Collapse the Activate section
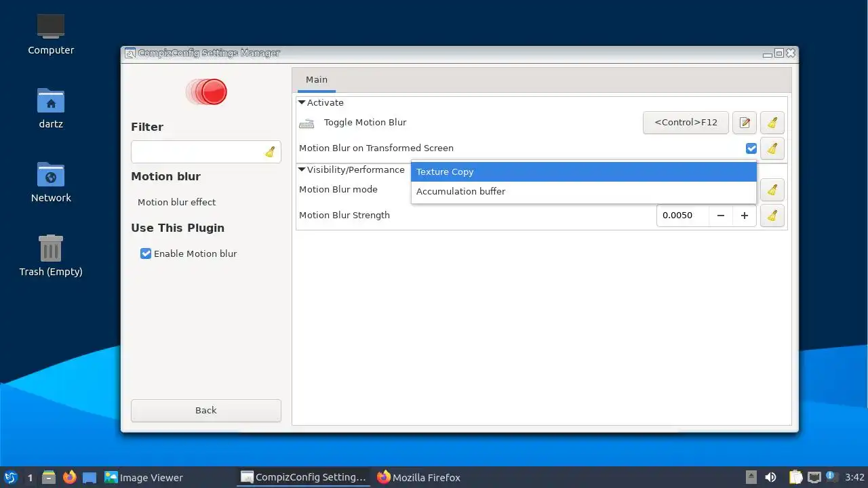Image resolution: width=868 pixels, height=488 pixels. coord(302,102)
